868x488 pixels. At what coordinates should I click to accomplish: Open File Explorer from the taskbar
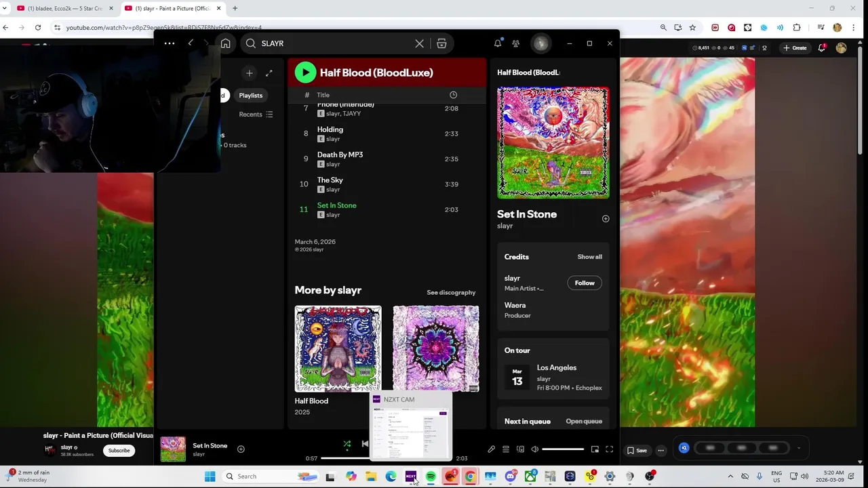(x=371, y=476)
